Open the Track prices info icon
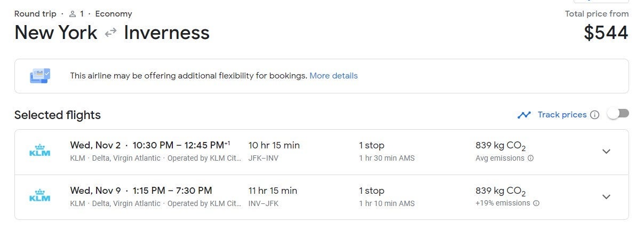The image size is (644, 229). point(595,115)
